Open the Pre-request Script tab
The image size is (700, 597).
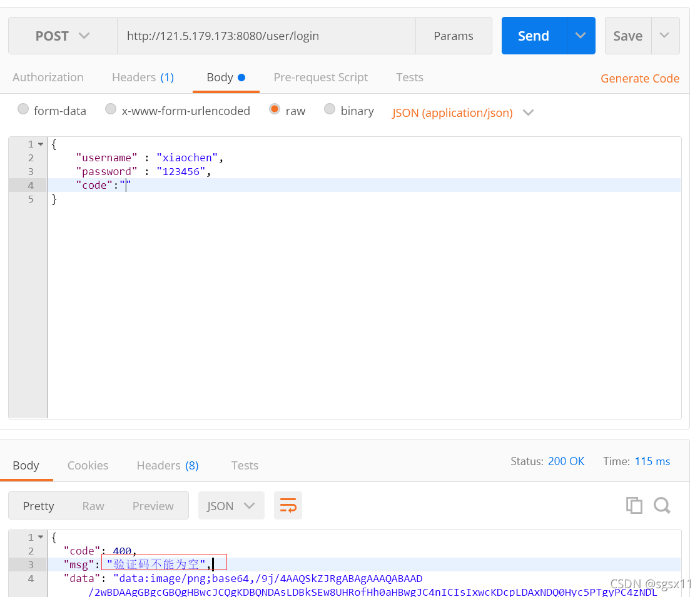coord(320,77)
